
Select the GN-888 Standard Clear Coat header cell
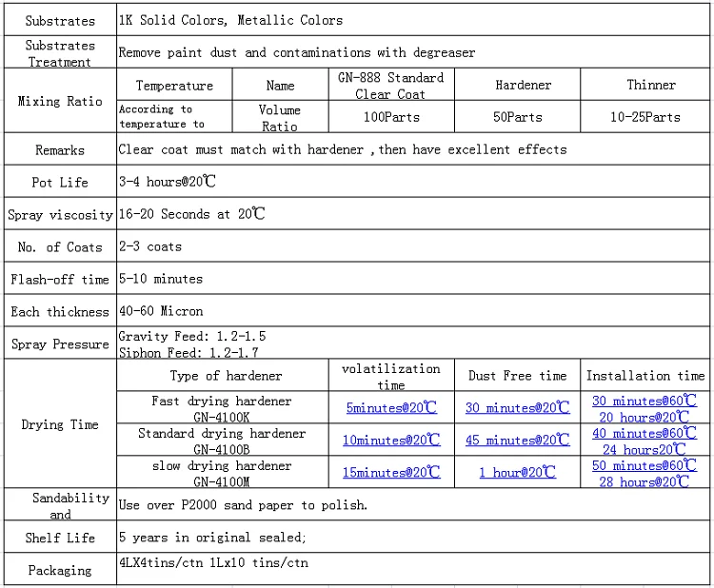click(x=390, y=86)
